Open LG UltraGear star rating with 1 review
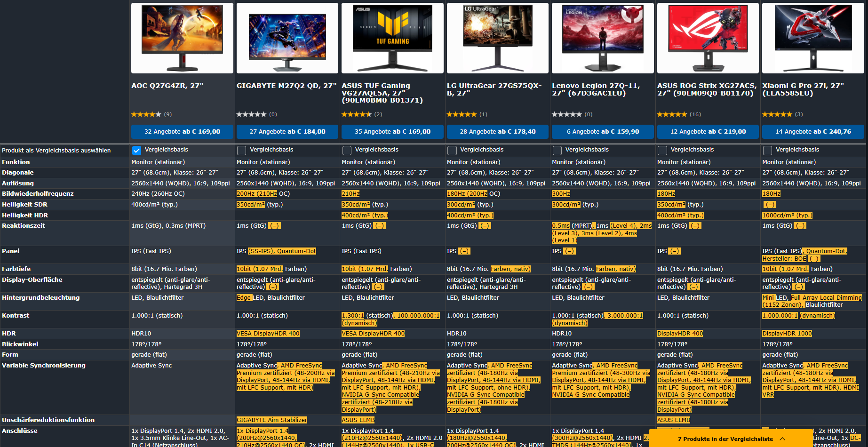This screenshot has width=868, height=447. (x=467, y=114)
